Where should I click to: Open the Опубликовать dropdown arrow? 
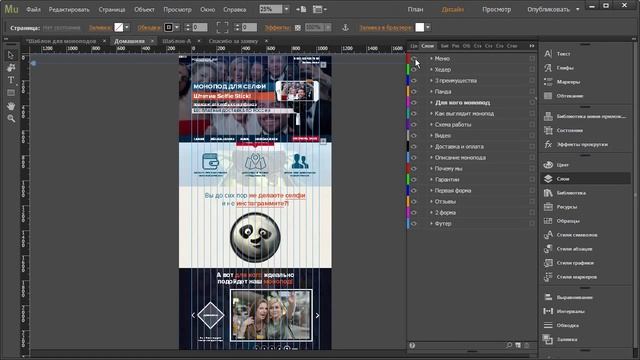tap(578, 9)
